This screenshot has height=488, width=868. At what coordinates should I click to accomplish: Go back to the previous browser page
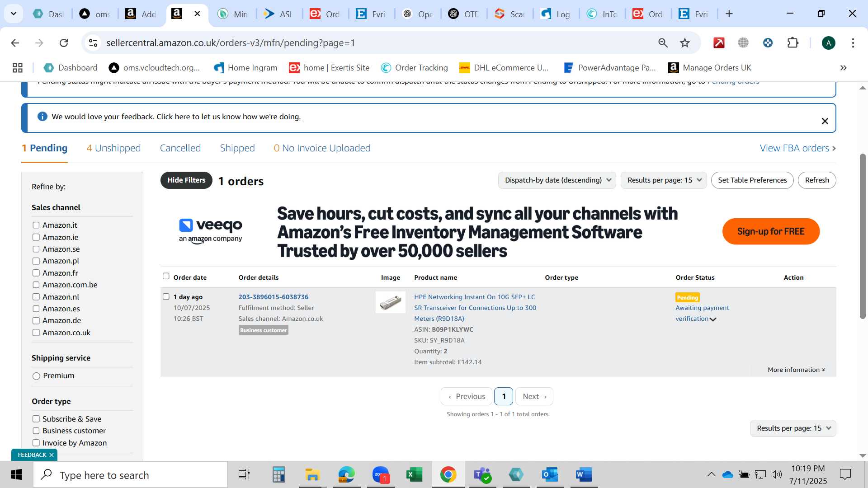point(15,43)
